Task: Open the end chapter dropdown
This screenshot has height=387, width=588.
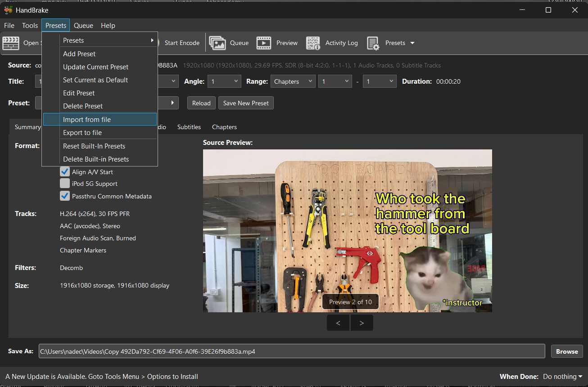Action: click(380, 81)
